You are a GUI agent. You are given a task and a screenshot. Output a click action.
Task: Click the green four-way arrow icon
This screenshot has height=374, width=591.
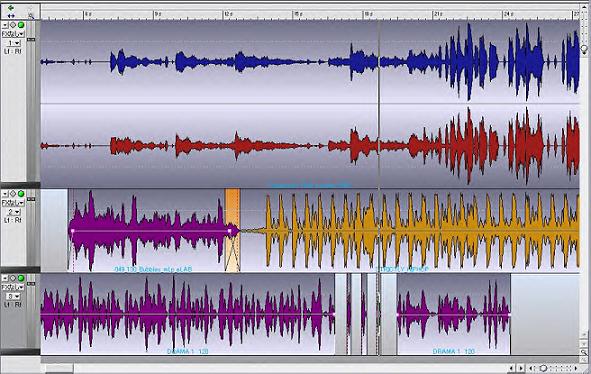click(x=11, y=8)
